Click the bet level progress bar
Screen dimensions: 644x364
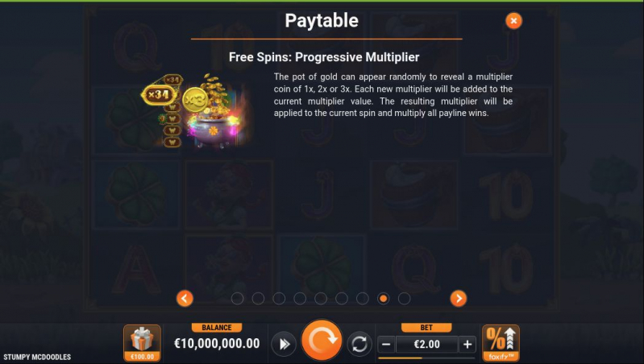tap(426, 358)
